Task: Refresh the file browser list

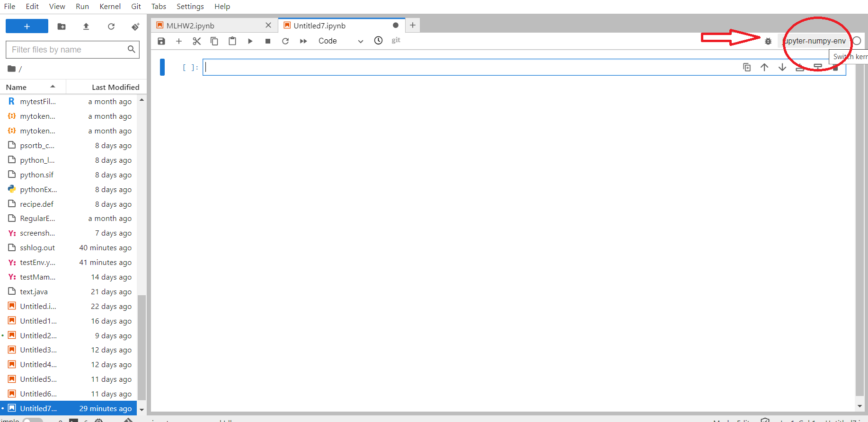Action: pos(111,26)
